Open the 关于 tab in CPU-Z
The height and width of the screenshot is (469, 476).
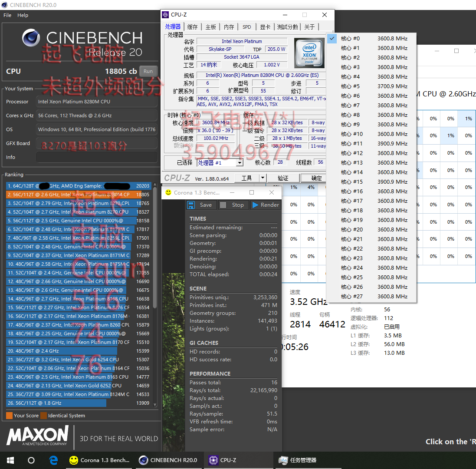click(x=309, y=27)
